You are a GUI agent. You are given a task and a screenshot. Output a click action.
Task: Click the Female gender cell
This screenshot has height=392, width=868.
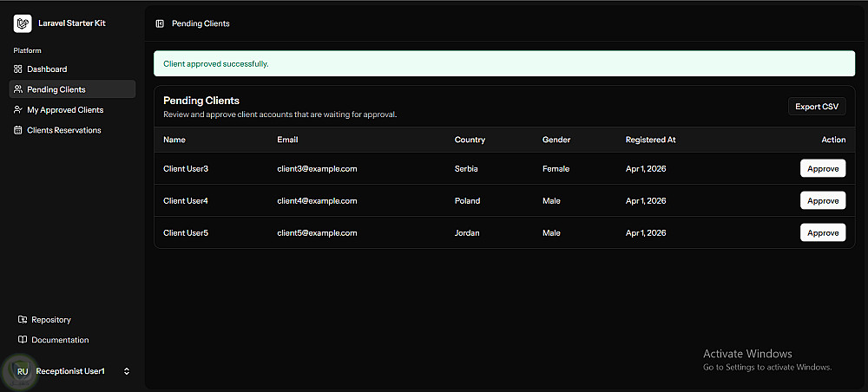(556, 168)
